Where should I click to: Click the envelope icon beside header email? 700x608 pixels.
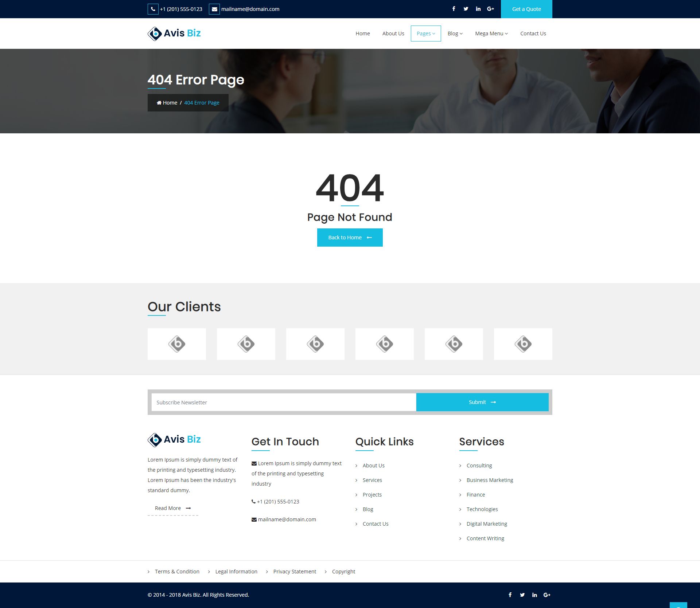pyautogui.click(x=214, y=9)
